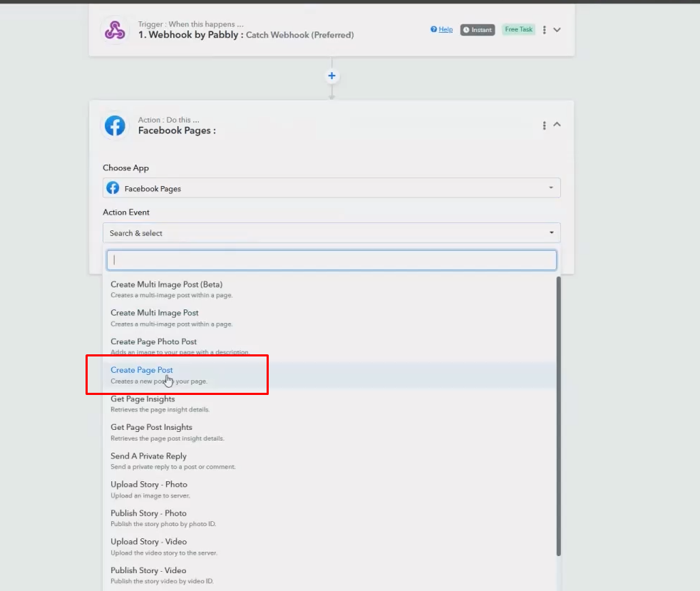Choose Upload Story - Photo option
700x591 pixels.
point(329,489)
